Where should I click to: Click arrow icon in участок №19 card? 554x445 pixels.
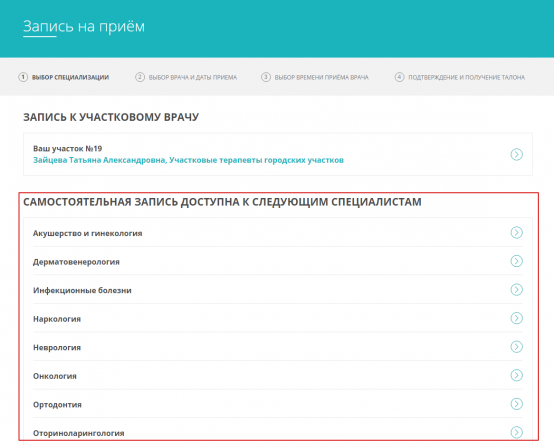pos(516,154)
